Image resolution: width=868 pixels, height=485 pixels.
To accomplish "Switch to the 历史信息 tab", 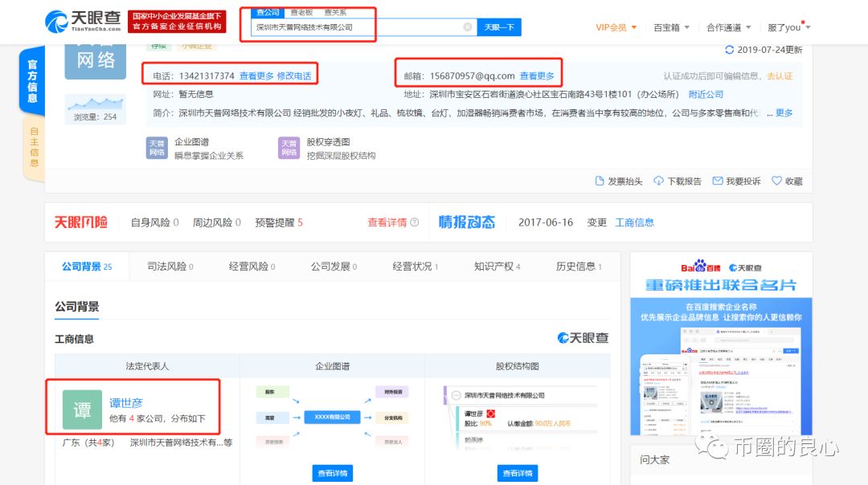I will click(x=579, y=267).
